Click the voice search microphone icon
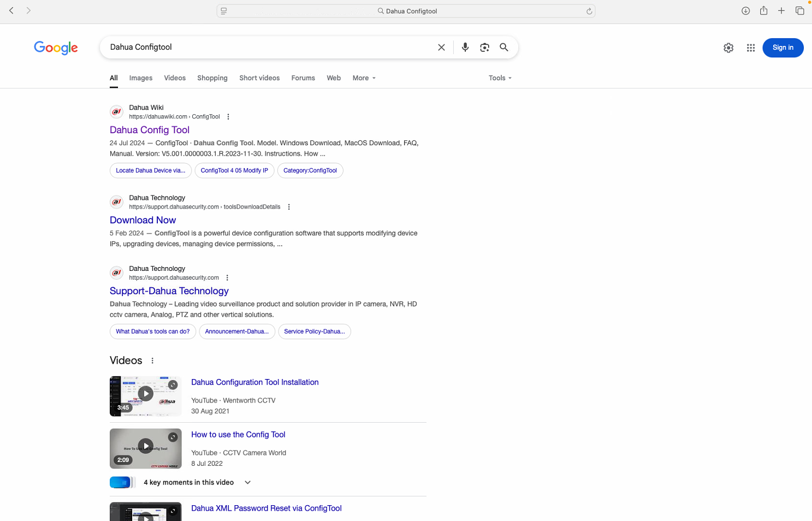This screenshot has width=812, height=521. click(465, 48)
